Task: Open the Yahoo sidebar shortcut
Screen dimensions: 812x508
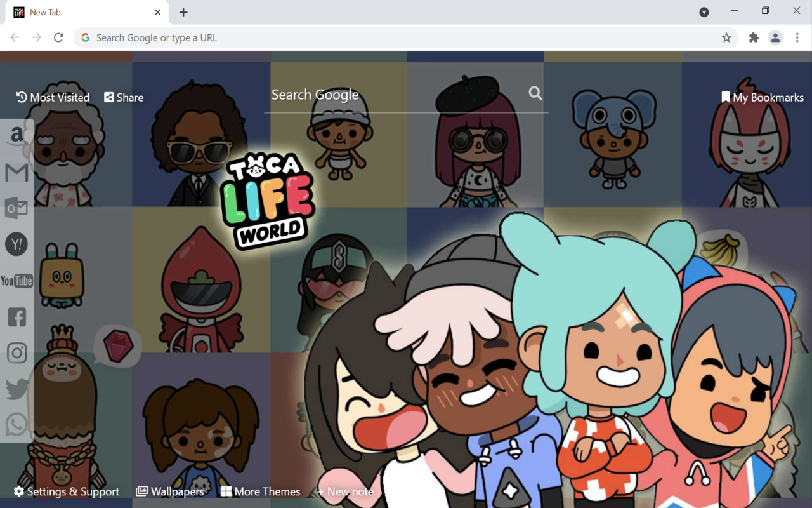Action: (16, 244)
